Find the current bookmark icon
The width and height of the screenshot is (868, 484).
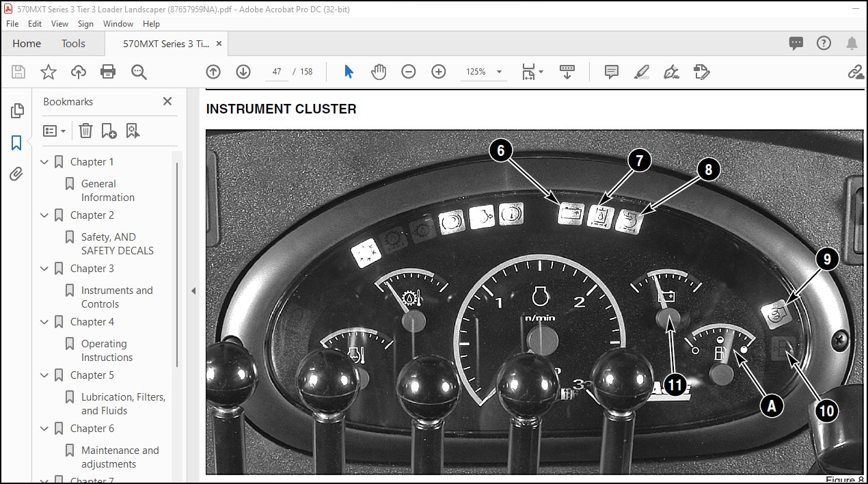click(133, 131)
